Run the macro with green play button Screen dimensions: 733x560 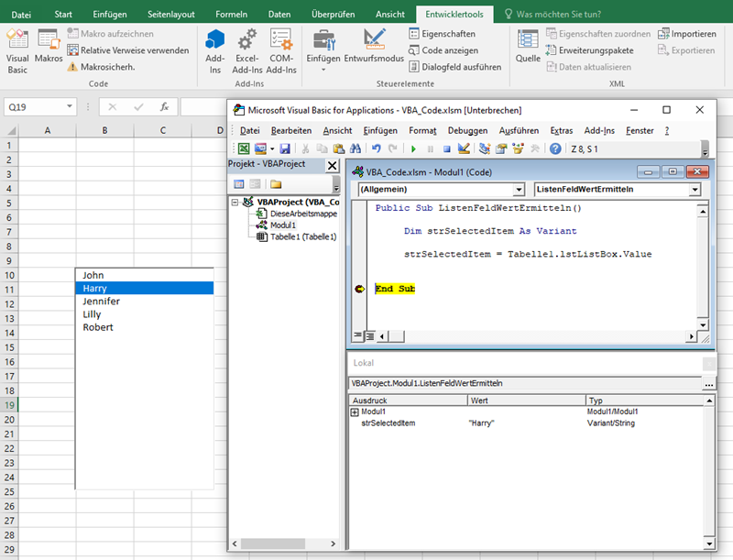413,149
